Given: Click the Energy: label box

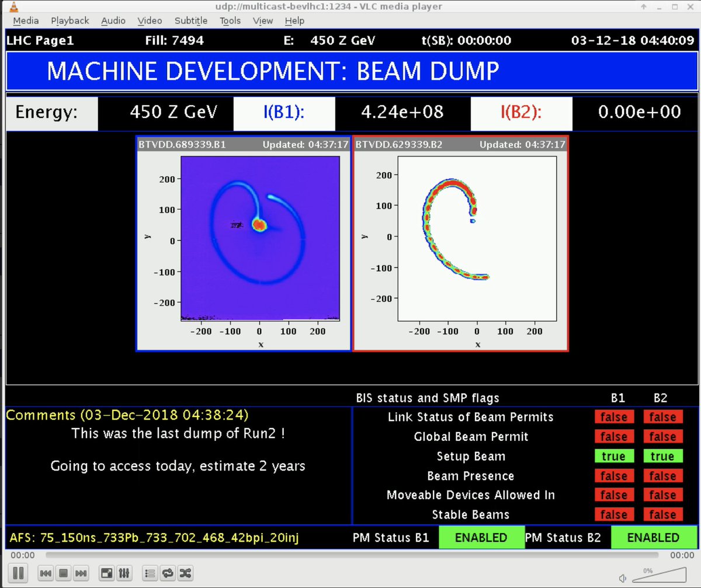Looking at the screenshot, I should [x=52, y=113].
